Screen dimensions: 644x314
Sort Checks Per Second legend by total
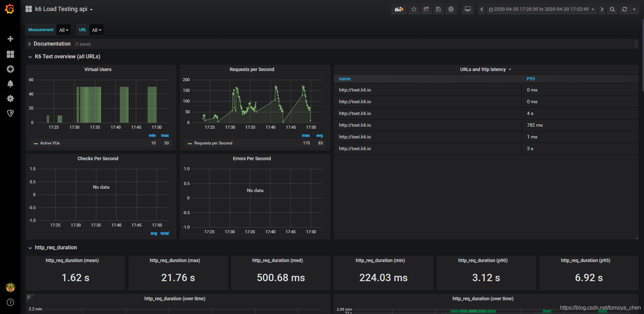(164, 233)
